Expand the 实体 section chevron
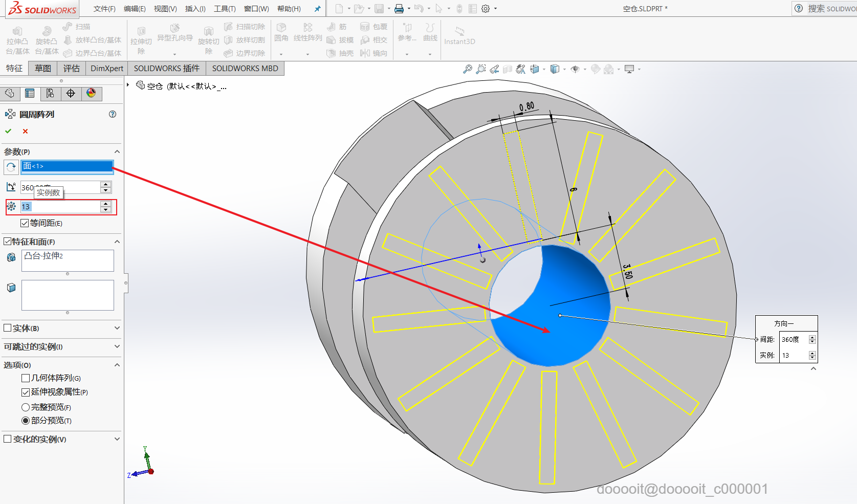Image resolution: width=857 pixels, height=504 pixels. (117, 328)
